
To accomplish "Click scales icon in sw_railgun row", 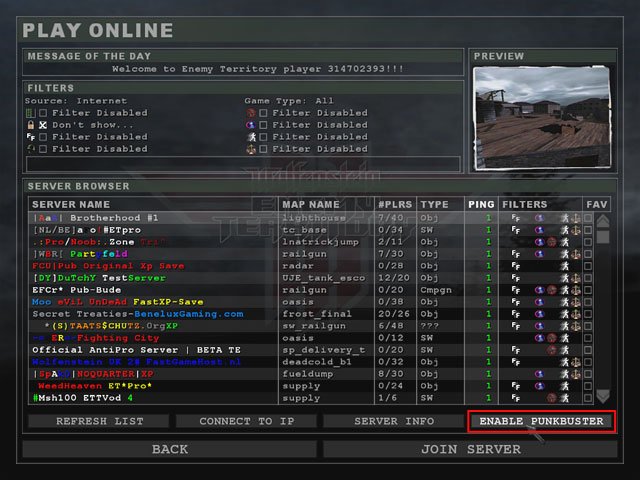I will tap(576, 326).
